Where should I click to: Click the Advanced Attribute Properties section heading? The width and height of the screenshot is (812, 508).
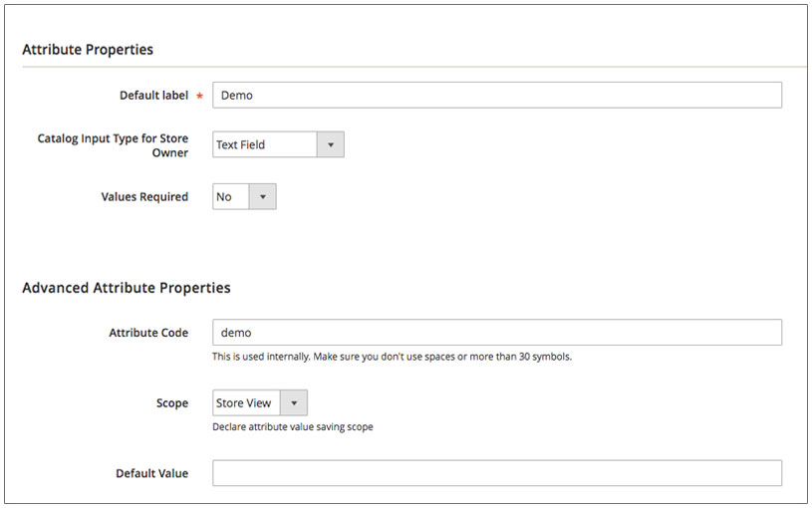(127, 288)
